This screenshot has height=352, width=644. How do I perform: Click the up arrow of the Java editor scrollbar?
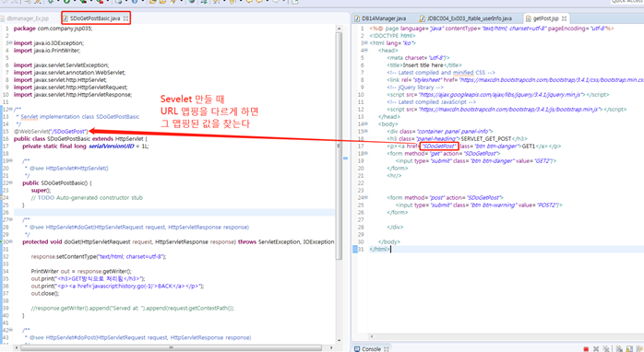(339, 29)
